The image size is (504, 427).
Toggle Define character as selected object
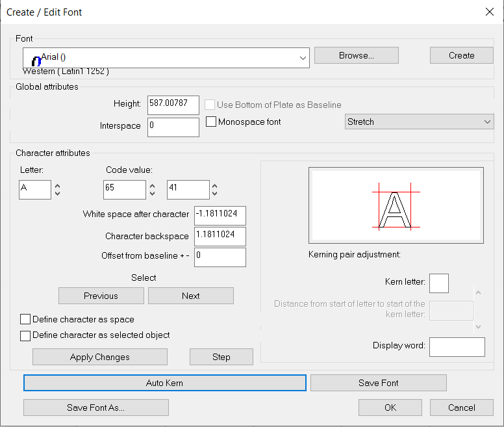point(25,335)
